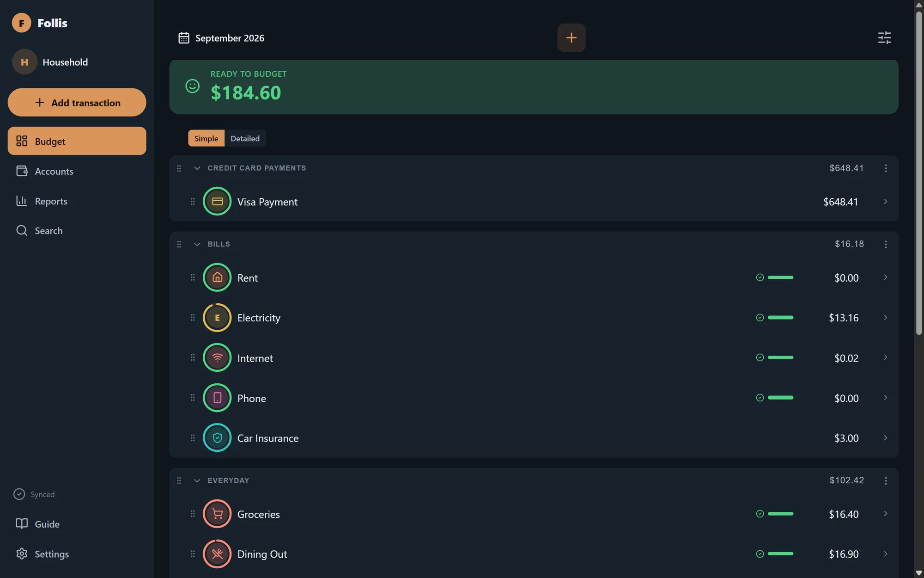Click the Rent house icon
The height and width of the screenshot is (578, 924).
pos(217,277)
